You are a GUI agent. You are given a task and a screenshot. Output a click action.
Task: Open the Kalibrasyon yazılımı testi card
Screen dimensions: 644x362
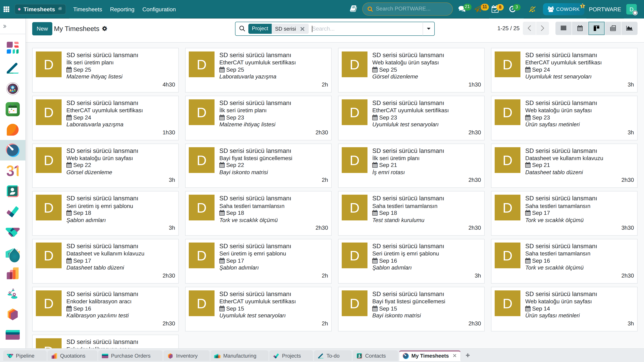[x=105, y=309]
